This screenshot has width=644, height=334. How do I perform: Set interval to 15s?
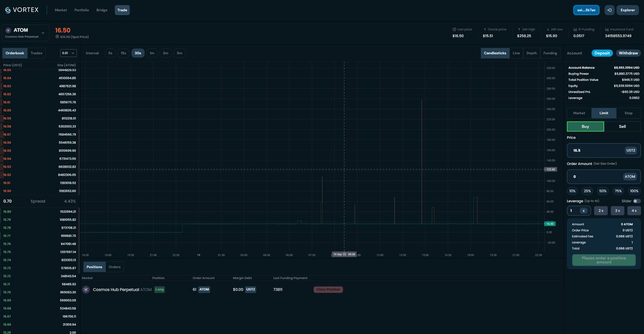click(123, 53)
